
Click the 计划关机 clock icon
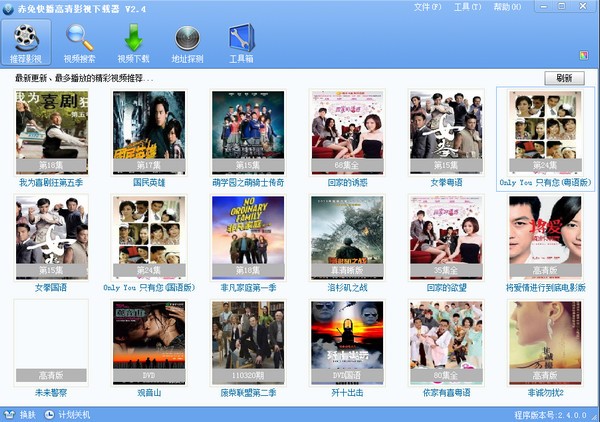point(49,415)
